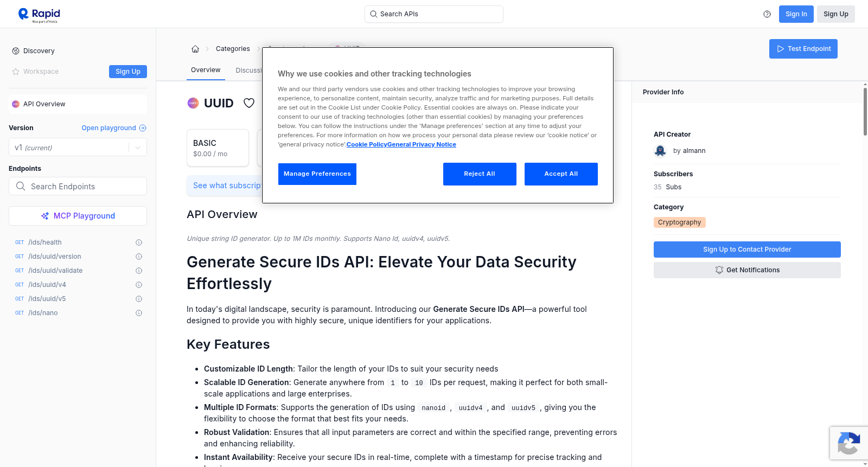
Task: Open the Cookie Policy link
Action: (x=367, y=144)
